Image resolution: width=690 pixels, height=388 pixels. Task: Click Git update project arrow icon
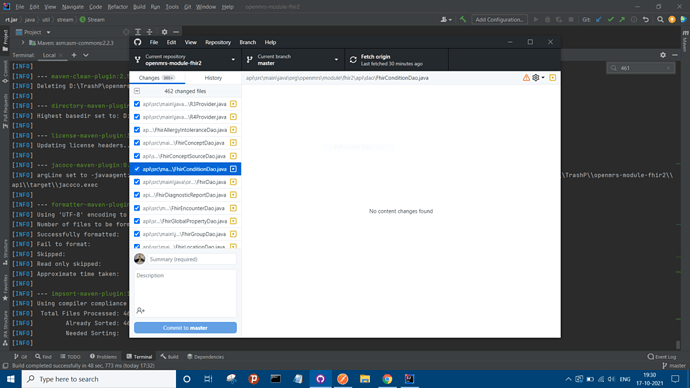click(x=598, y=19)
